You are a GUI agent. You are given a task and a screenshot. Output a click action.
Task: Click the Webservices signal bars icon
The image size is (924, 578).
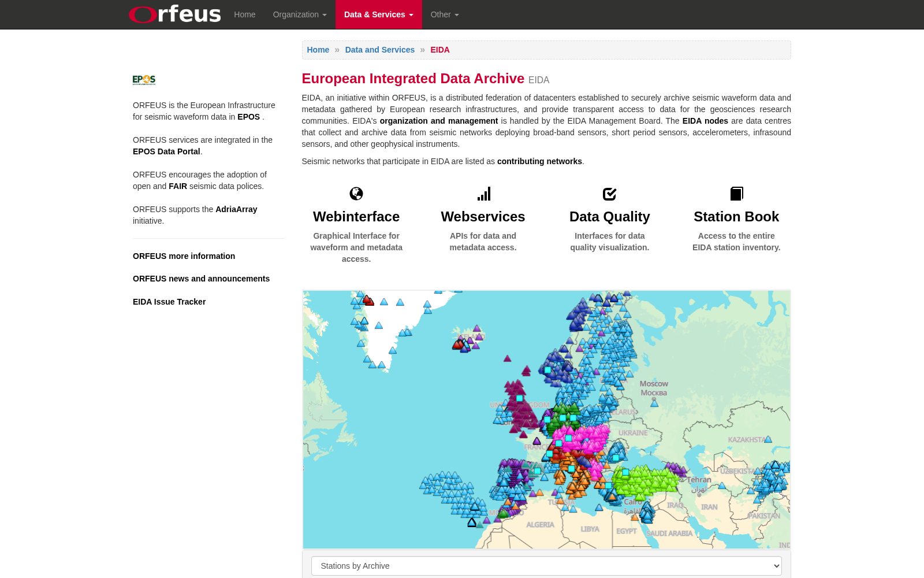click(484, 194)
